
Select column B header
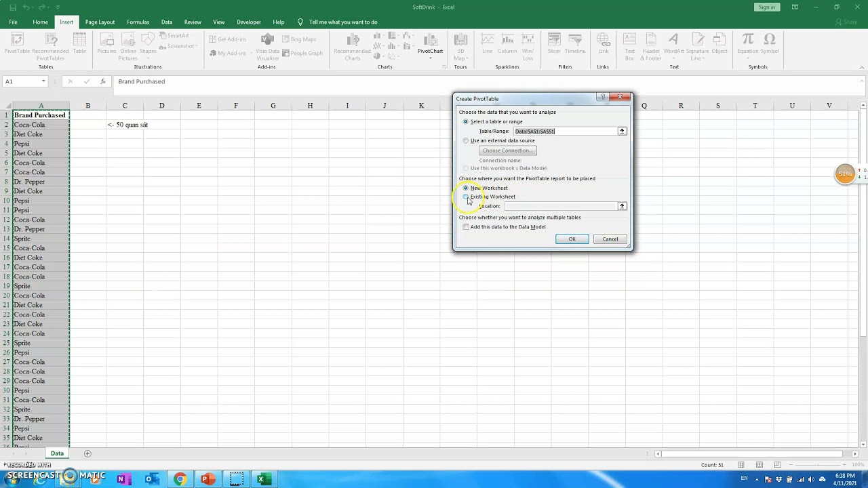87,105
